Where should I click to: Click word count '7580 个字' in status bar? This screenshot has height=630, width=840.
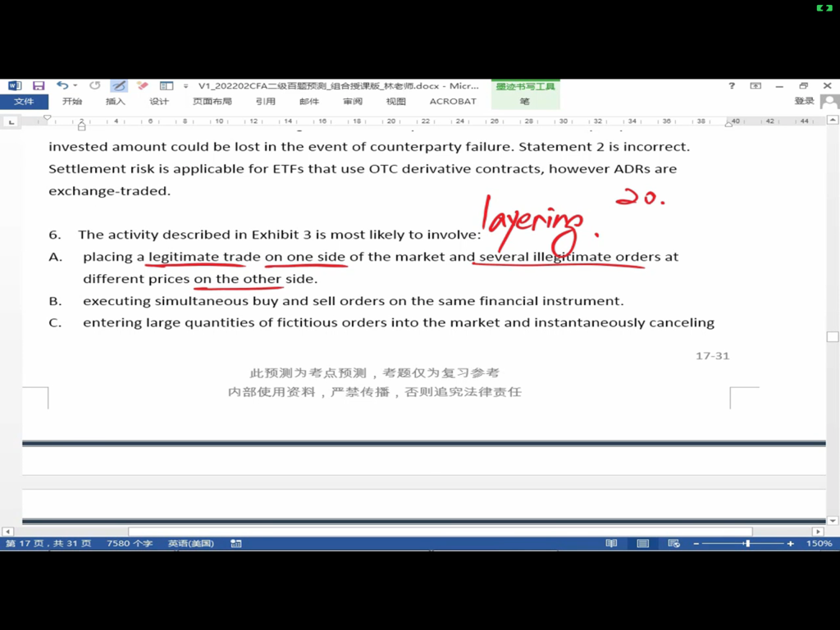click(x=130, y=543)
